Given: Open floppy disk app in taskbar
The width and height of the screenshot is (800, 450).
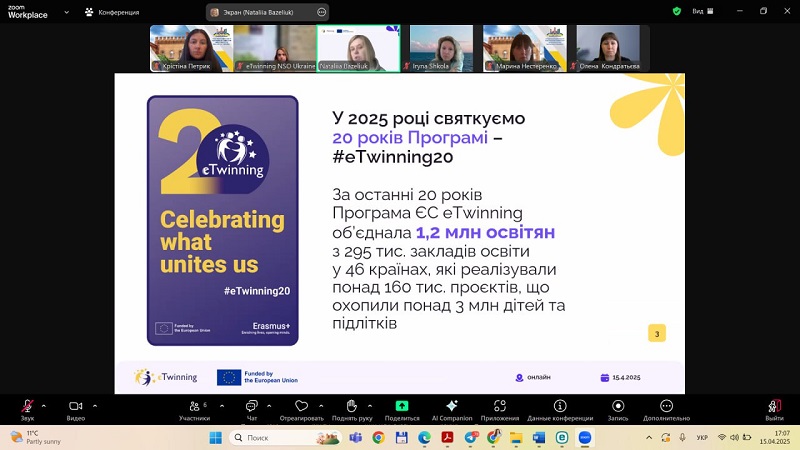Looking at the screenshot, I should coord(402,437).
